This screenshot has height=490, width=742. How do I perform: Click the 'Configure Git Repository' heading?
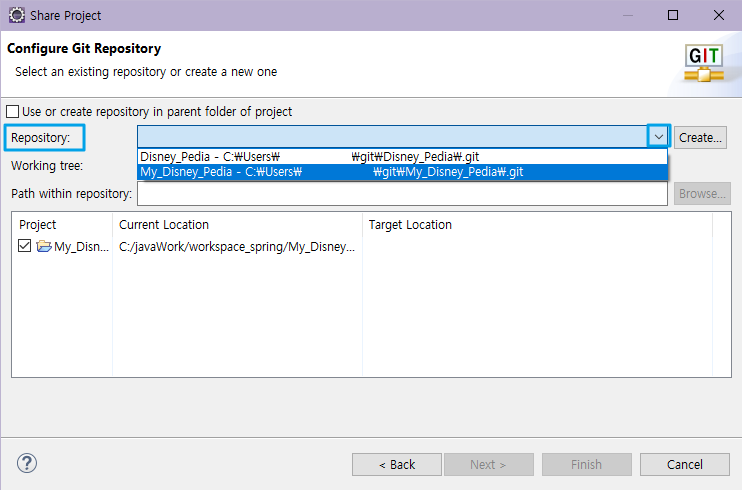[84, 48]
